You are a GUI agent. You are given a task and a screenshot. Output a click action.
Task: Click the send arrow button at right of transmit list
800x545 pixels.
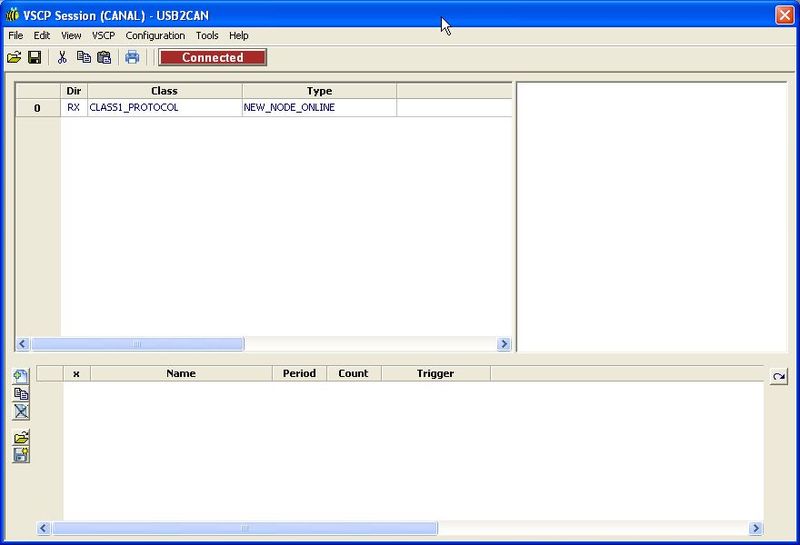[779, 375]
